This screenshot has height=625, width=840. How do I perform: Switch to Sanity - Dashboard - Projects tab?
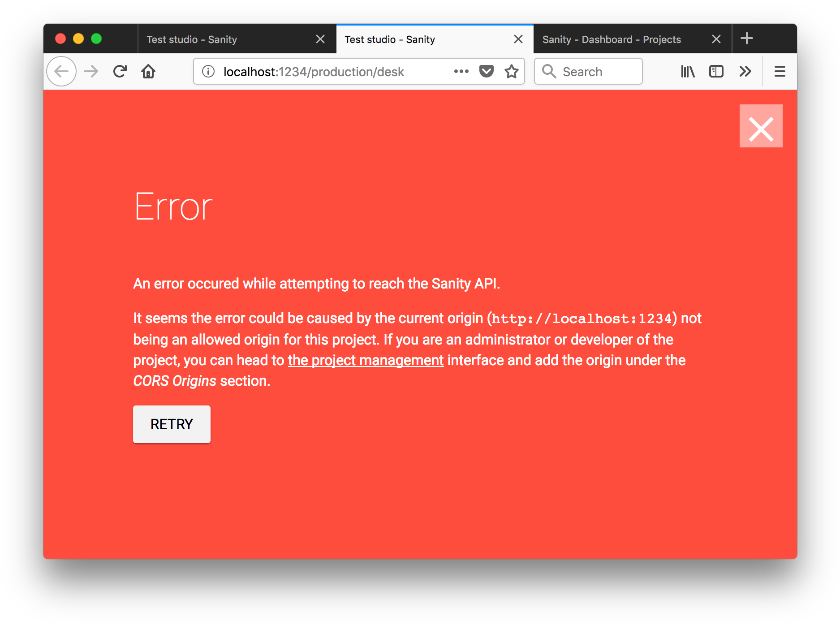click(x=633, y=39)
